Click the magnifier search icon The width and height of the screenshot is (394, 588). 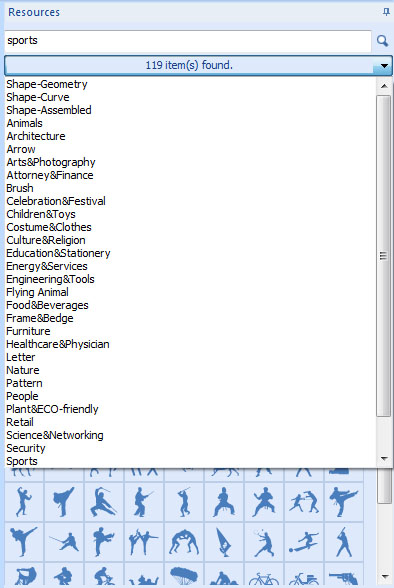tap(382, 40)
